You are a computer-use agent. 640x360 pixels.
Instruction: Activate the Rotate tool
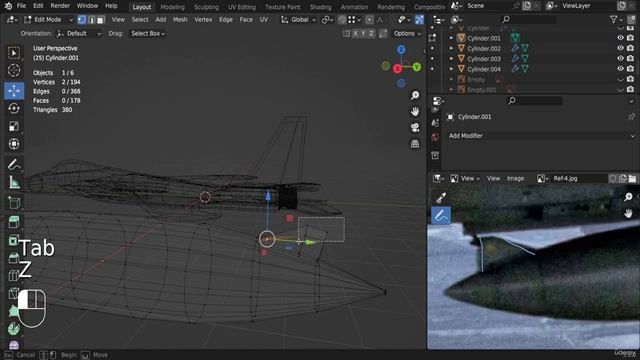point(14,109)
